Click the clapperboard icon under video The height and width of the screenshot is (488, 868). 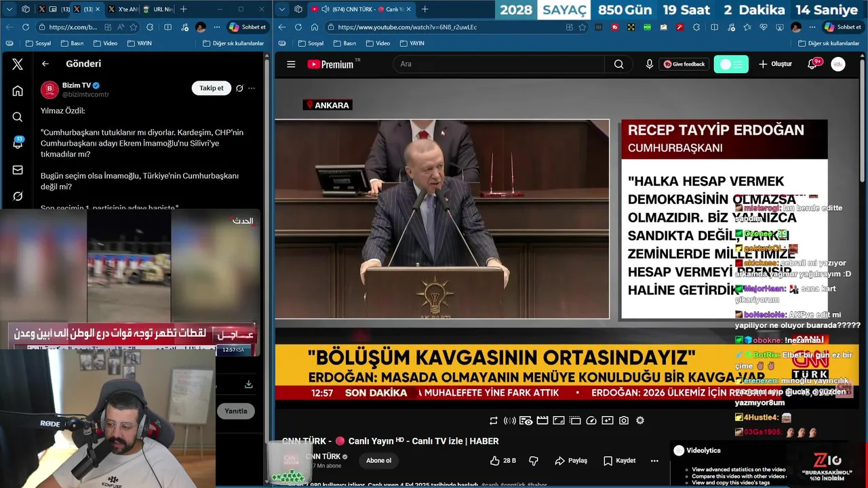point(542,421)
